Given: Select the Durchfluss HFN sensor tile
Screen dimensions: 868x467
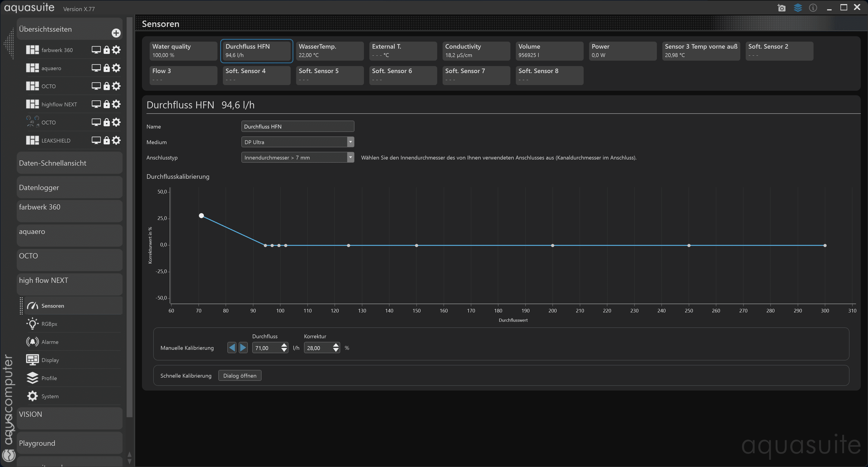Looking at the screenshot, I should (x=256, y=51).
